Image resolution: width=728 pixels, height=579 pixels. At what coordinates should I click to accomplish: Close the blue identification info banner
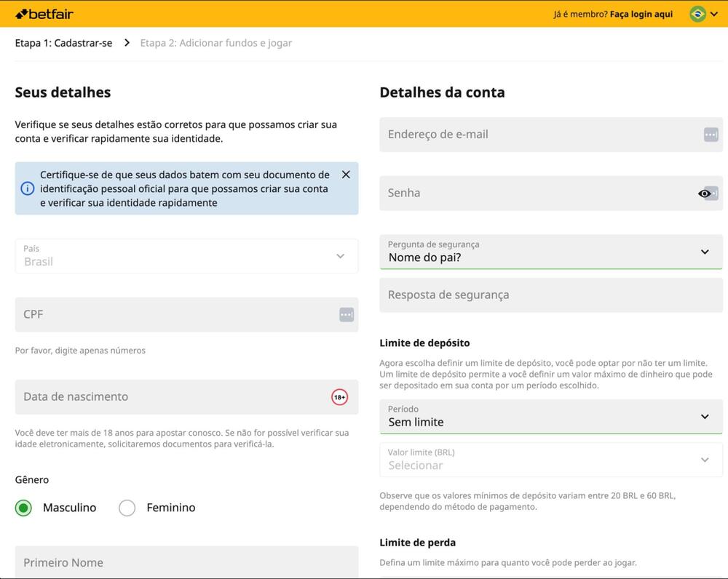click(x=346, y=175)
